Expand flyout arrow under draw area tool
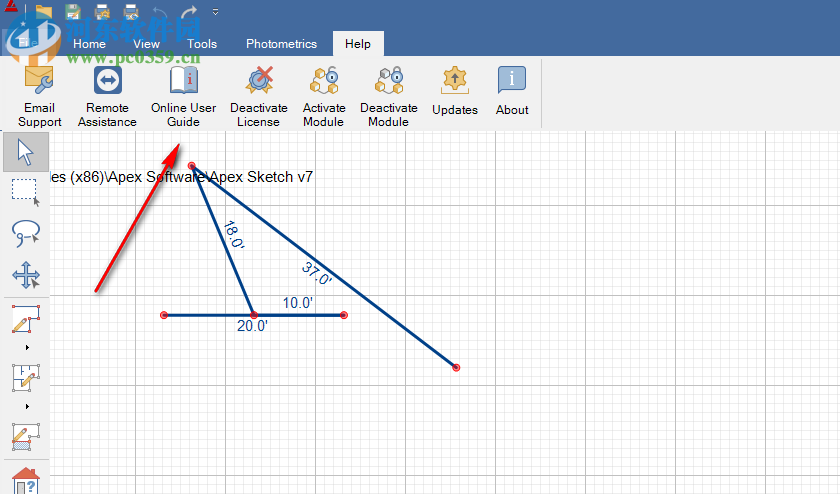This screenshot has width=840, height=494. pos(27,348)
